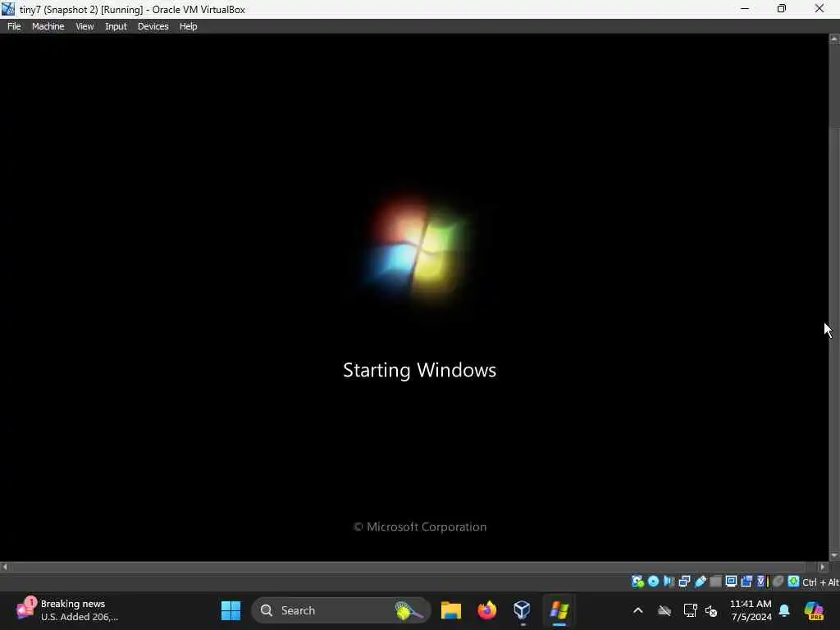Click the optical disk indicator icon

(x=653, y=582)
